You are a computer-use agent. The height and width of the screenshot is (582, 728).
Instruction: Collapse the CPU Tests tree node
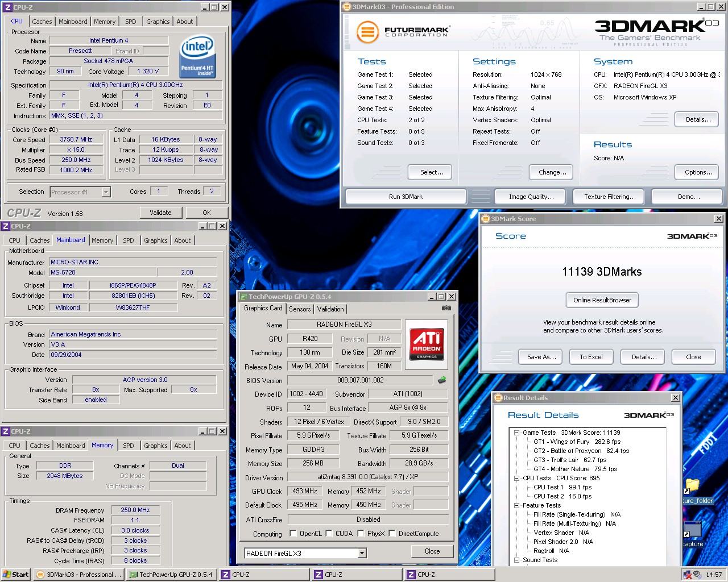click(x=517, y=478)
